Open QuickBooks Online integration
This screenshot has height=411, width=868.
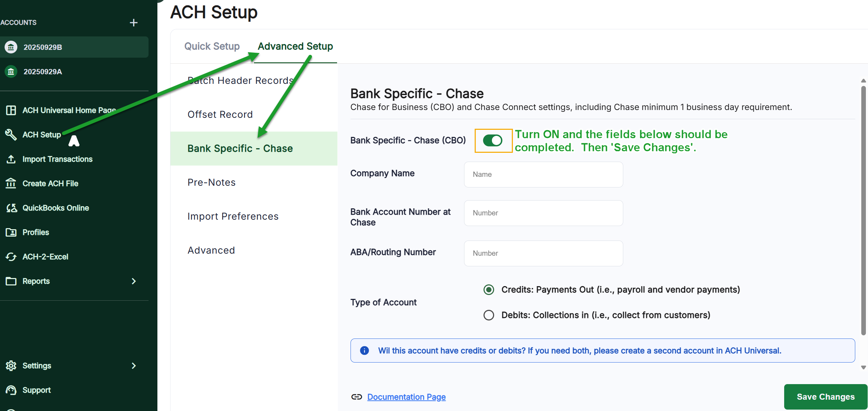(56, 208)
